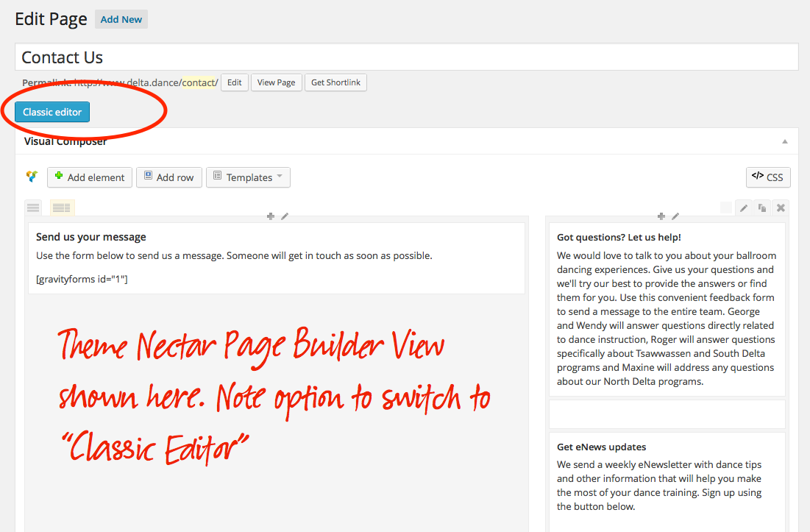This screenshot has width=810, height=532.
Task: Click the Visual Composer logo icon
Action: (x=32, y=177)
